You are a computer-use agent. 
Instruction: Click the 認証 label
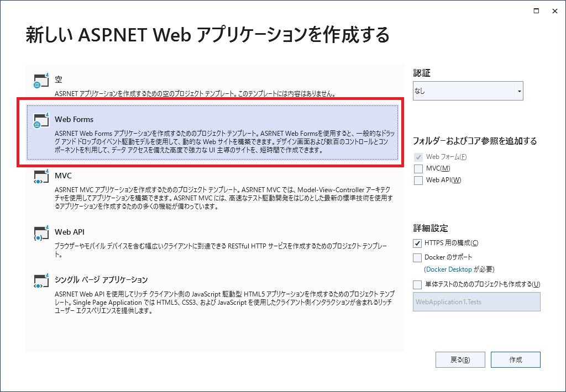click(x=422, y=73)
